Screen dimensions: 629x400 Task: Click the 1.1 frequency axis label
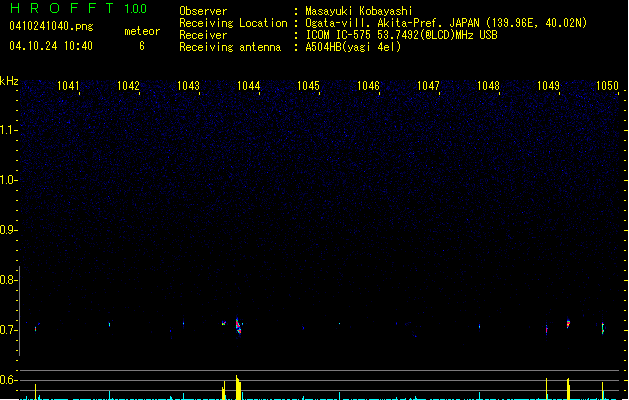8,130
